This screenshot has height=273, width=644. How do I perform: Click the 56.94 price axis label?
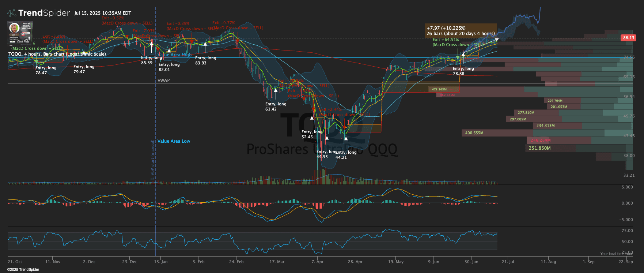[629, 97]
